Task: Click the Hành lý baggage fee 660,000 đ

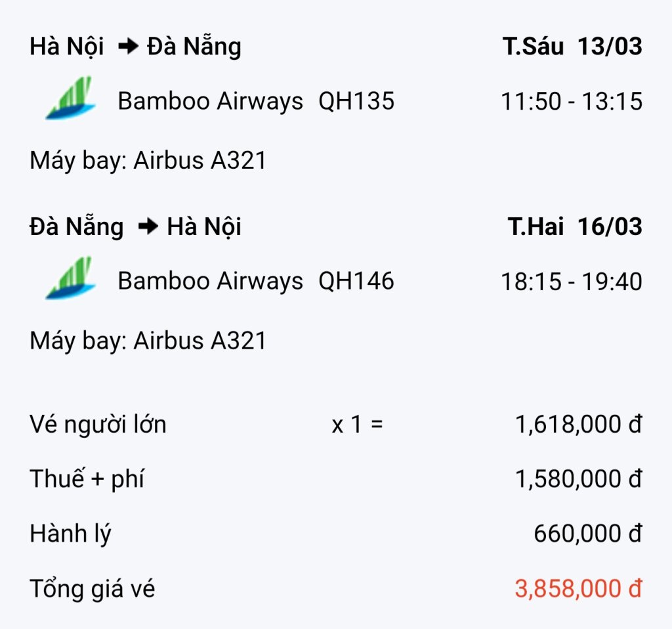Action: [x=588, y=534]
